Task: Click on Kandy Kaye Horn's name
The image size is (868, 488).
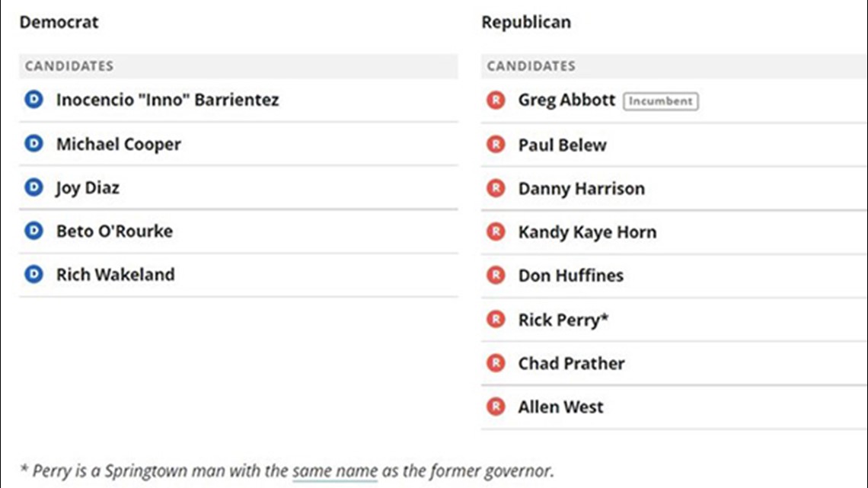Action: (x=587, y=232)
